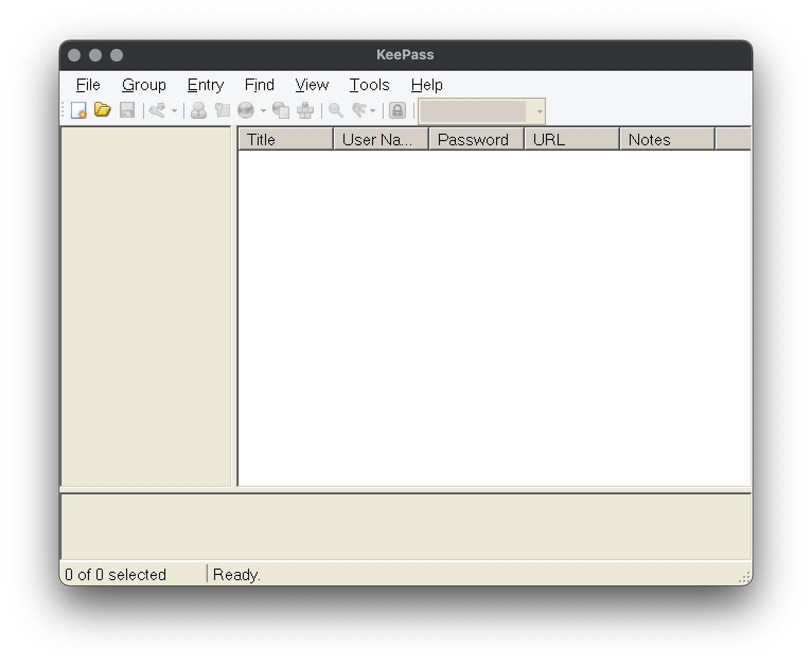This screenshot has width=812, height=664.
Task: Sort by the Password column header
Action: (476, 139)
